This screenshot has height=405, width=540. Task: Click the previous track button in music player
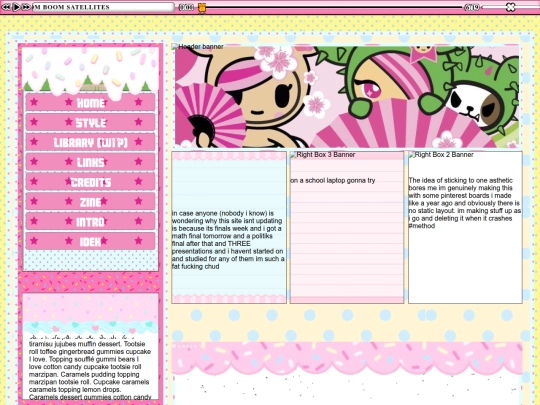6,7
